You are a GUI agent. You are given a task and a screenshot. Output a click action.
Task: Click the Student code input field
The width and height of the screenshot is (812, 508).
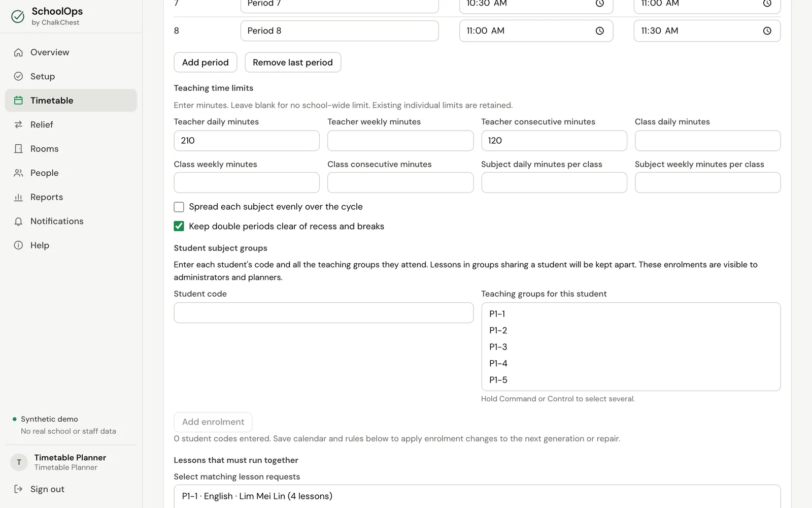[324, 313]
